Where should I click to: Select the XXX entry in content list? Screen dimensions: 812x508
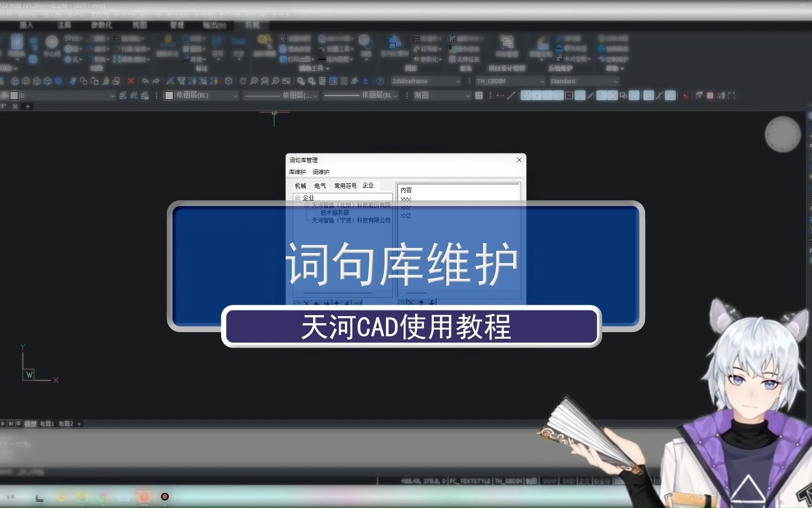point(406,199)
